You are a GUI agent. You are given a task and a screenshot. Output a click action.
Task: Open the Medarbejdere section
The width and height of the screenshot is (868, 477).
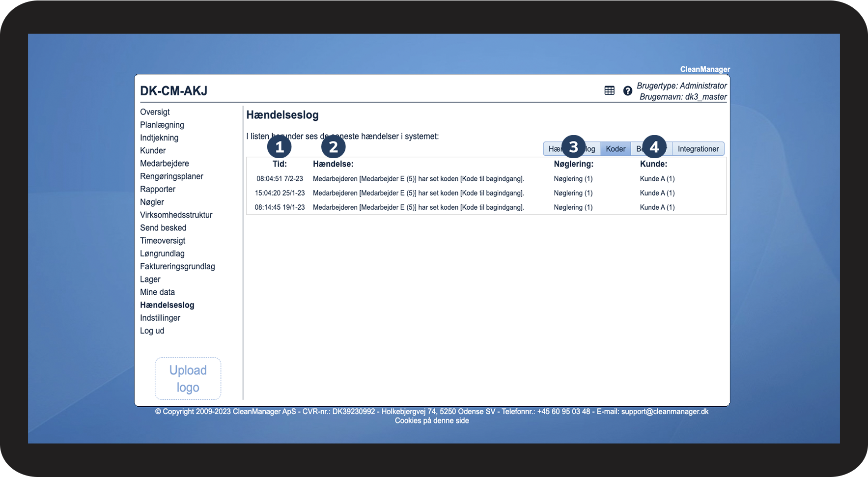tap(165, 163)
